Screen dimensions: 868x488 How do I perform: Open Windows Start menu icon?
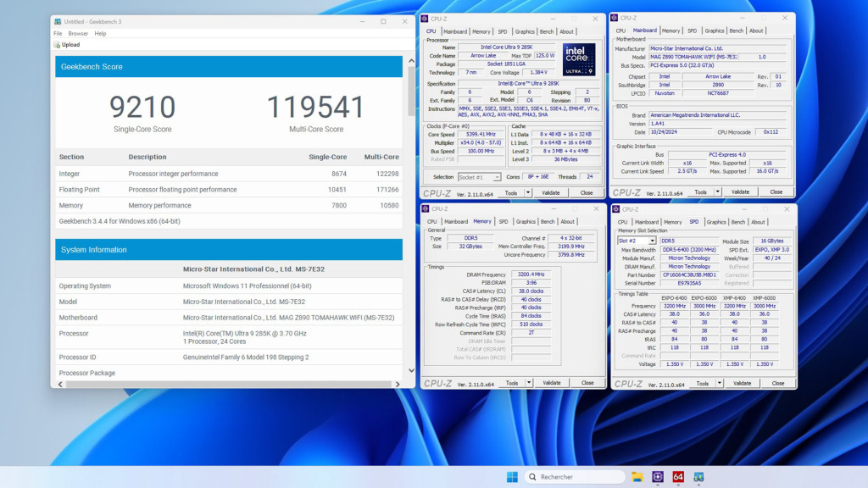pos(512,477)
